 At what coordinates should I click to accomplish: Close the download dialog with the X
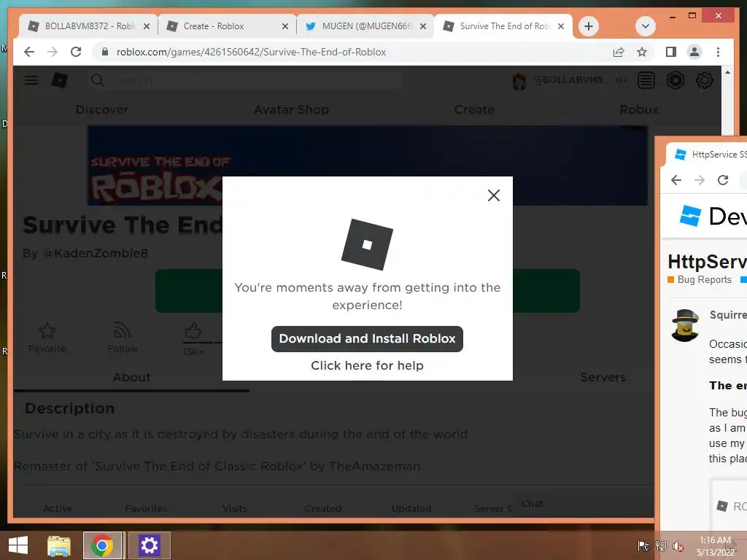click(x=494, y=195)
